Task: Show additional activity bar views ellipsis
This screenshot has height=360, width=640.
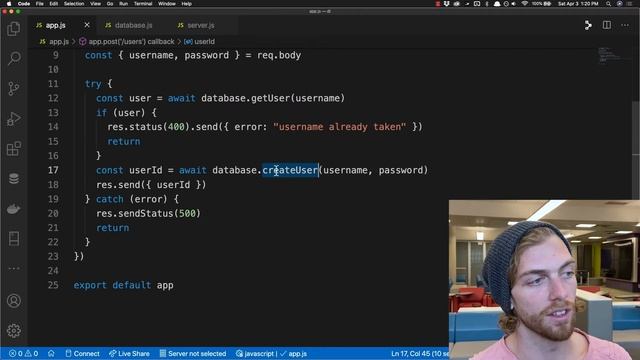Action: 13,269
